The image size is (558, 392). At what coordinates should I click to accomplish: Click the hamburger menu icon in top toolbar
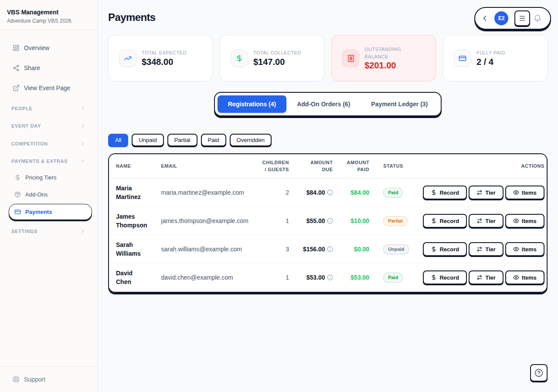click(x=522, y=18)
